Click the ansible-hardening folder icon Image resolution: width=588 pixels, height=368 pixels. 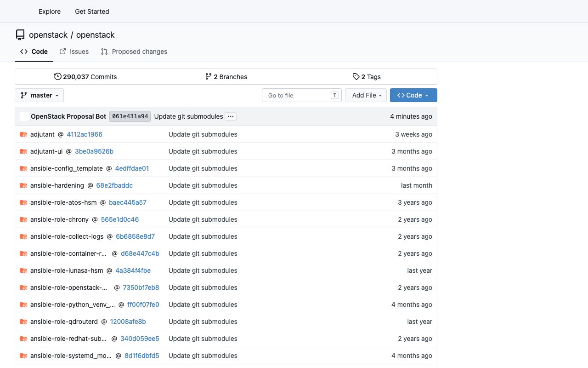[x=23, y=185]
